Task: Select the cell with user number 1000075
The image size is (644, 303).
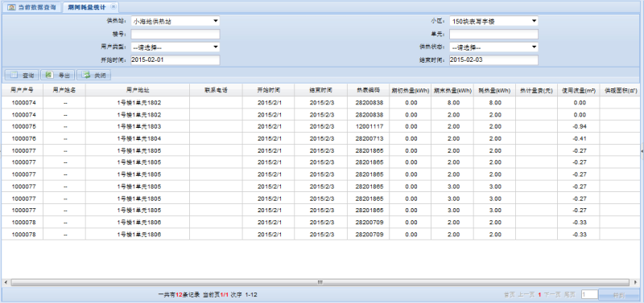Action: pos(23,126)
